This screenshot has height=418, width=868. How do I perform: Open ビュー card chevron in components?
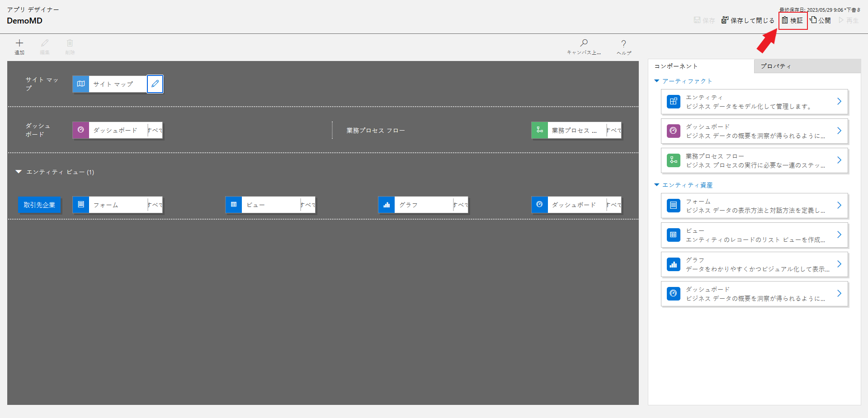pyautogui.click(x=839, y=235)
